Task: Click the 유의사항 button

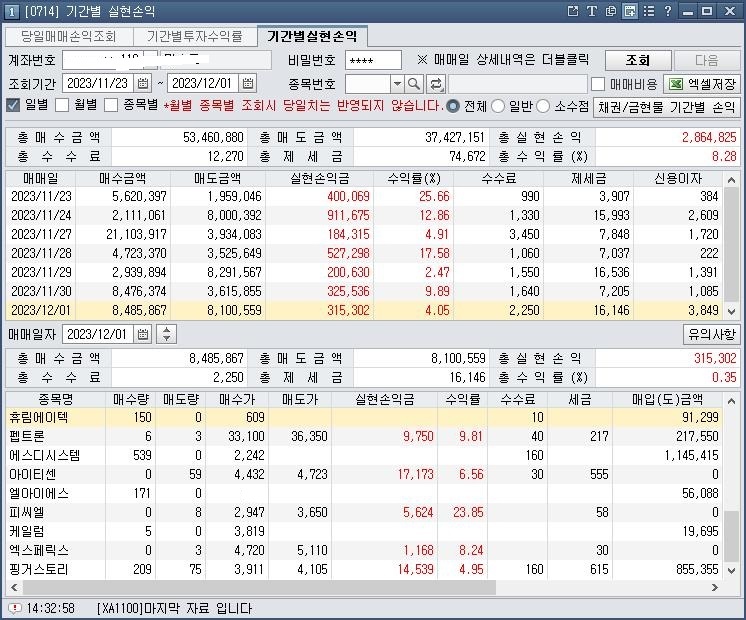Action: click(712, 334)
